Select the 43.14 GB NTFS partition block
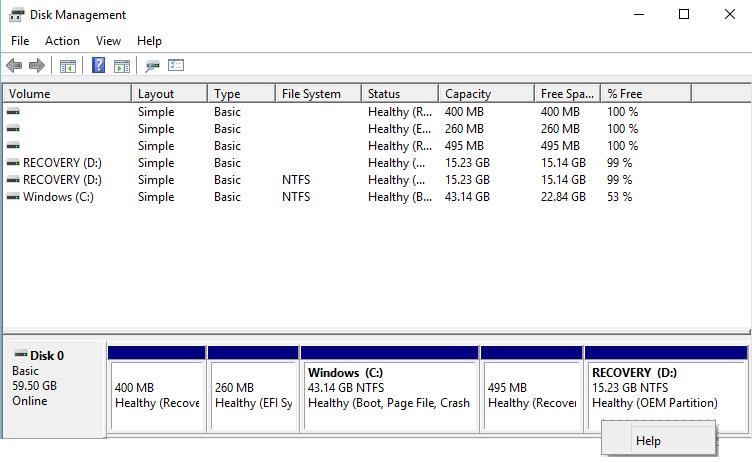 pyautogui.click(x=389, y=394)
